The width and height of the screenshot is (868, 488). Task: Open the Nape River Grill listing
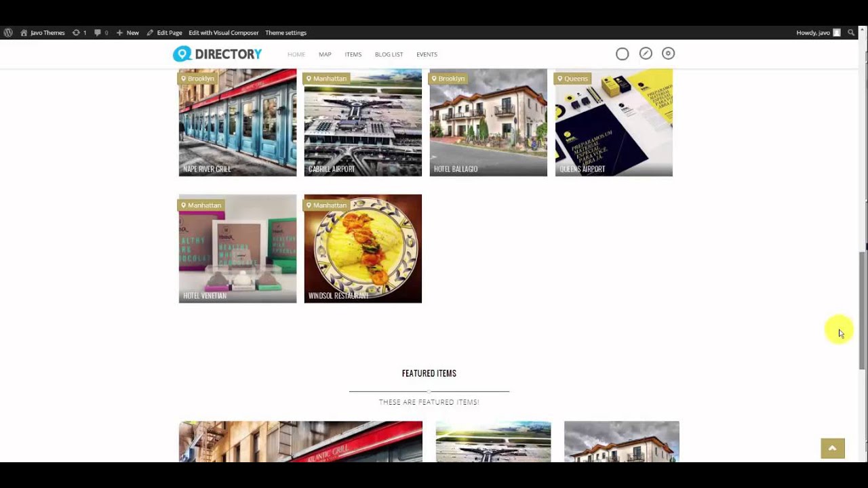237,123
